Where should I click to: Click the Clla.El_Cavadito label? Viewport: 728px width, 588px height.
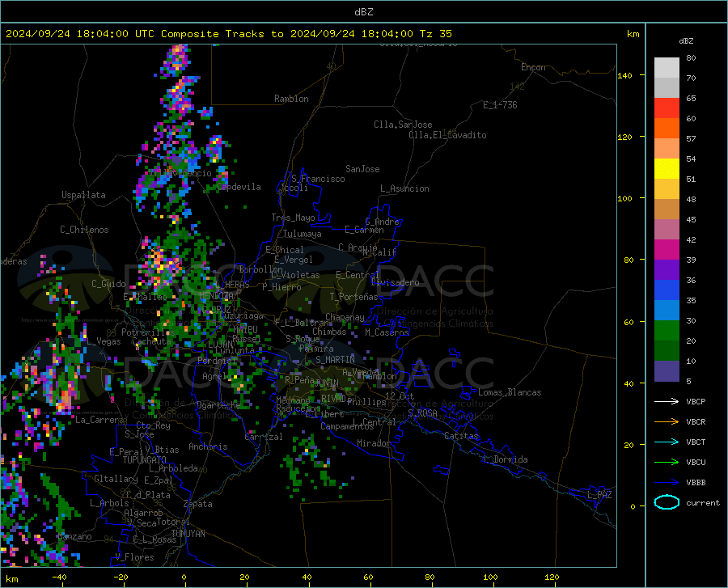click(x=447, y=135)
